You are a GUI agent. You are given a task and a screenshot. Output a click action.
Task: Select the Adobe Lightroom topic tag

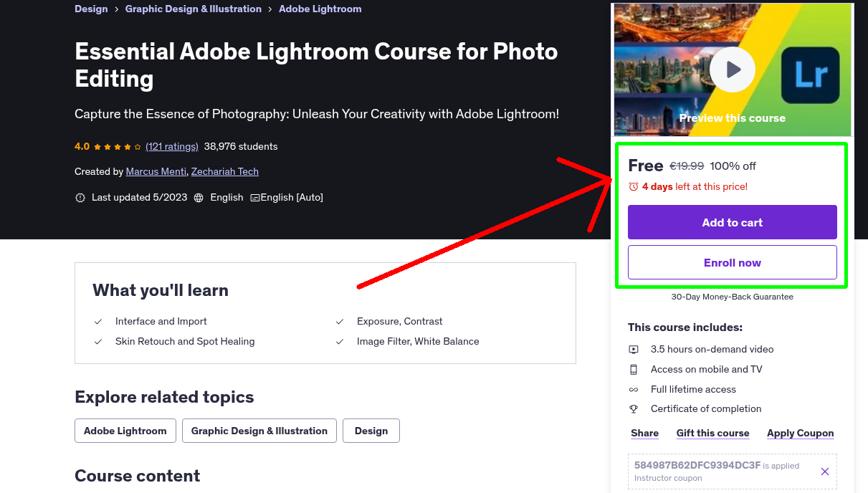coord(125,431)
